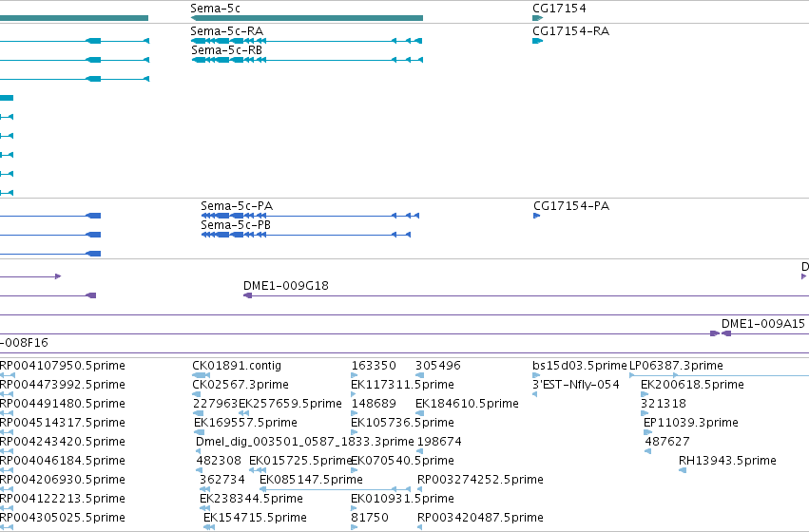Image resolution: width=809 pixels, height=532 pixels.
Task: Click EST EK184610.5prime
Action: coord(467,404)
